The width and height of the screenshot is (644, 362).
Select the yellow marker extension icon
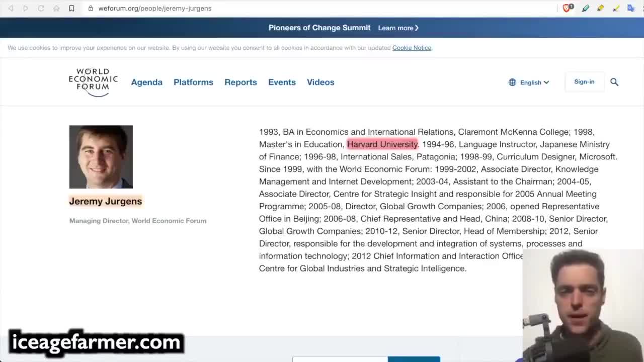(x=601, y=8)
